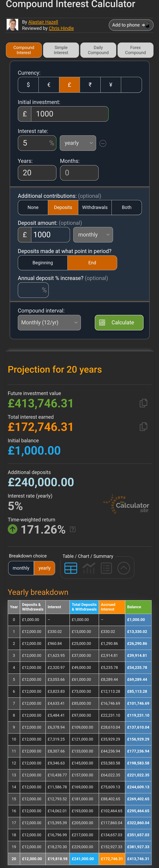Show the summary list view icon

tap(106, 568)
